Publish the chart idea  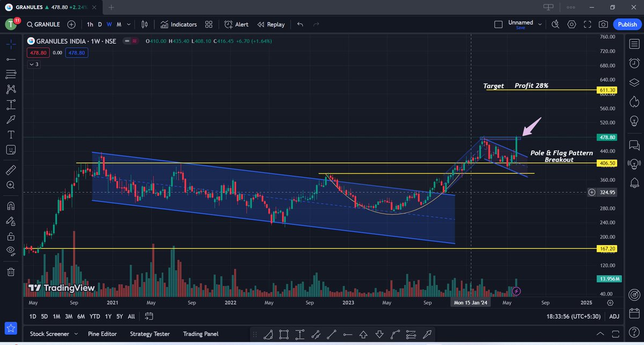627,25
